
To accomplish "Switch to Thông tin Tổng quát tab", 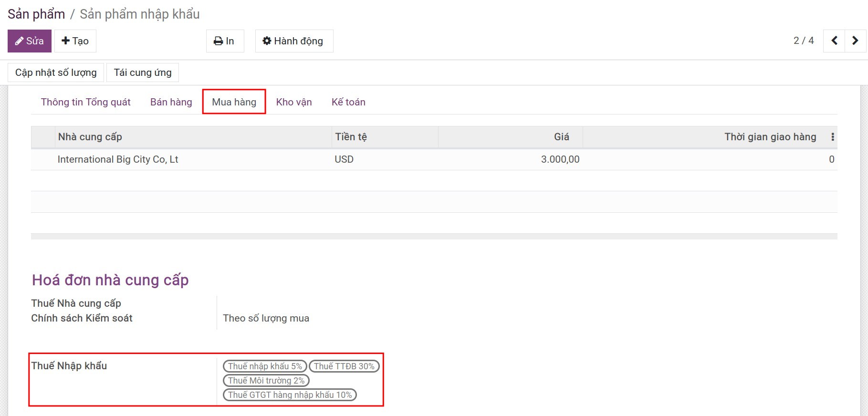I will click(x=85, y=102).
